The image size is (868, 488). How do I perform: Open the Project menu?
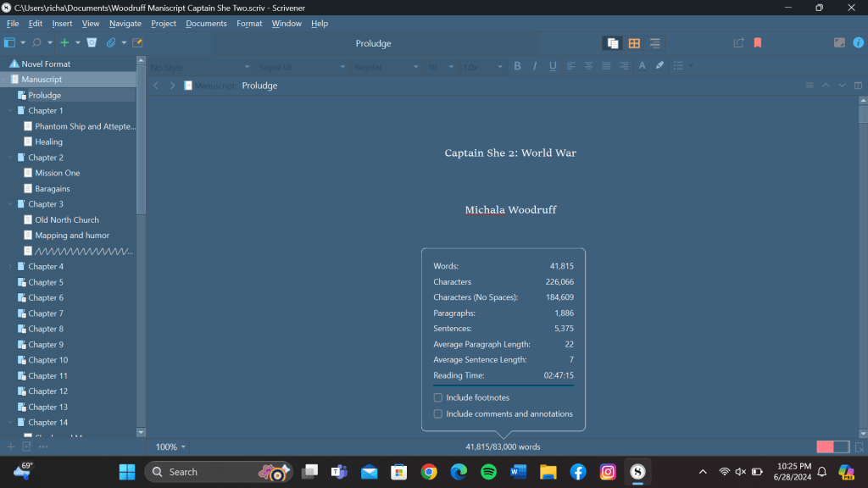pyautogui.click(x=164, y=24)
